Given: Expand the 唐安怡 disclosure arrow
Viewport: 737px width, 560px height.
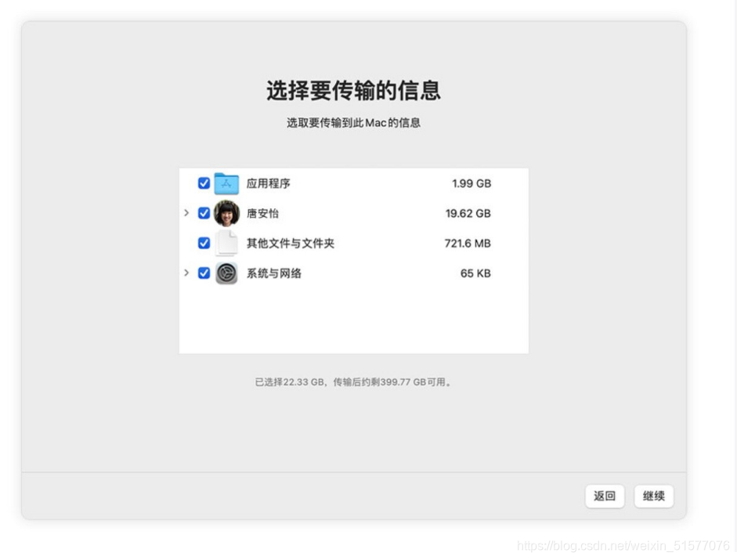Looking at the screenshot, I should tap(187, 213).
